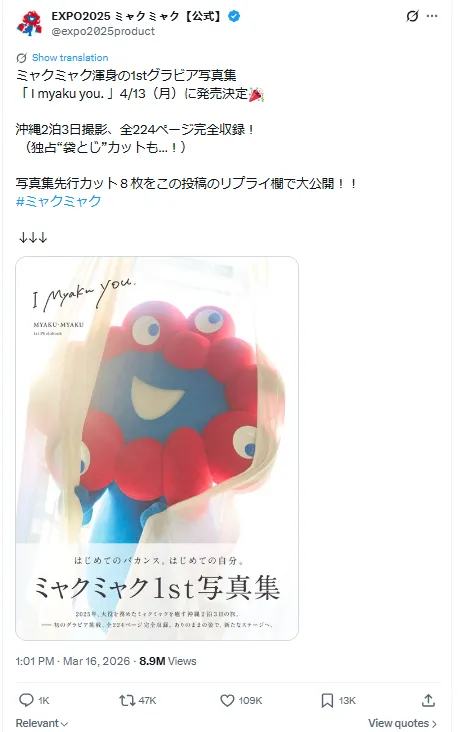Expand the Relevant sort dropdown
The height and width of the screenshot is (732, 462).
[x=42, y=723]
